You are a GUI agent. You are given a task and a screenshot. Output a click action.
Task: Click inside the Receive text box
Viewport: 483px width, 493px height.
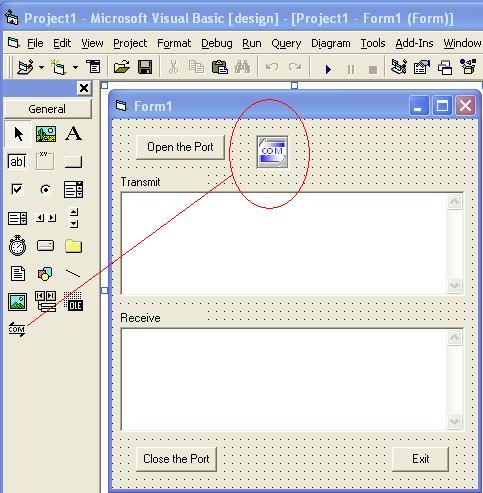pos(283,379)
